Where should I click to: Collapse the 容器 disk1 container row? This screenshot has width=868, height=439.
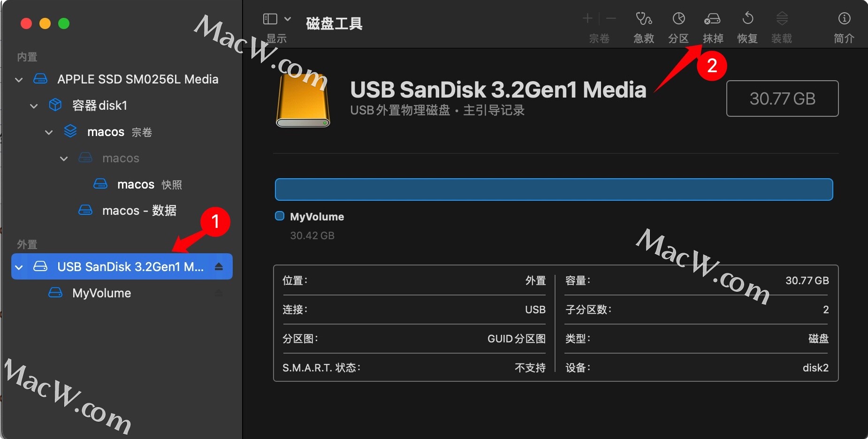click(34, 106)
